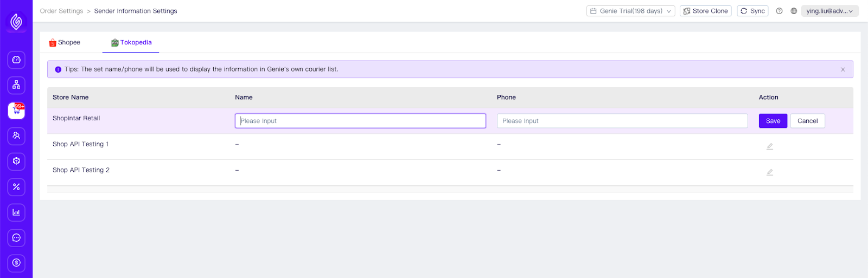Open the customers icon in sidebar
This screenshot has width=868, height=278.
pyautogui.click(x=16, y=136)
